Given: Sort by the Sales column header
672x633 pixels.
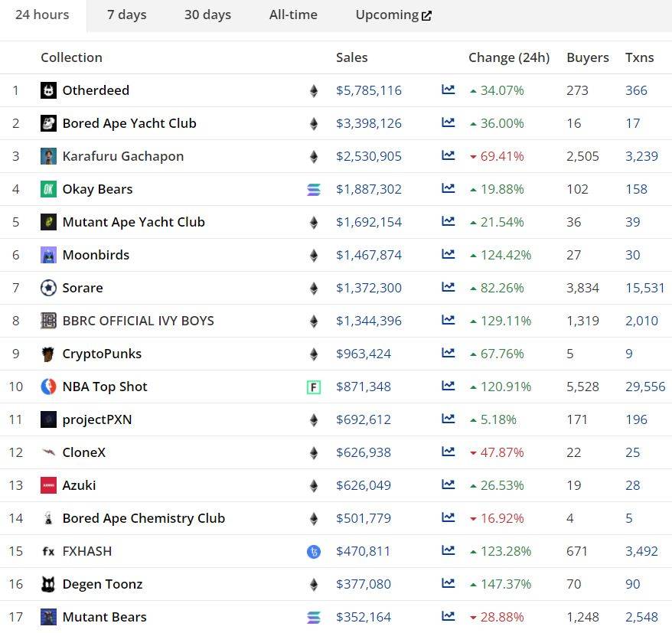Looking at the screenshot, I should click(351, 57).
